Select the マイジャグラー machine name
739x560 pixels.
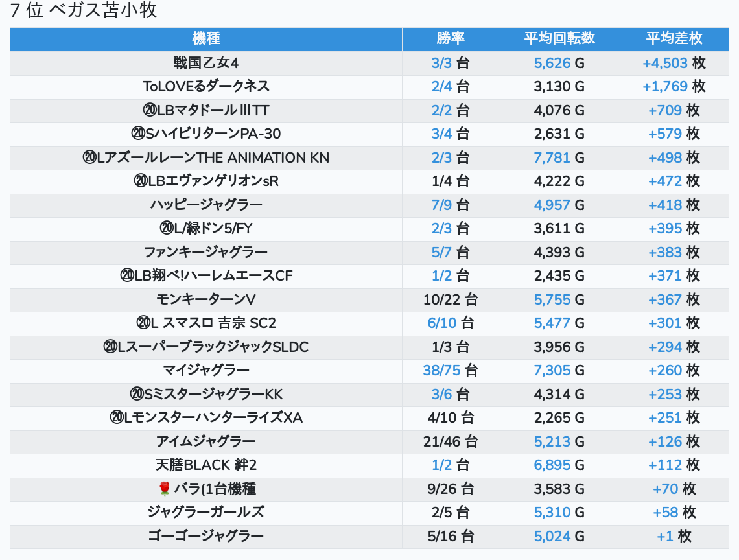pyautogui.click(x=206, y=371)
